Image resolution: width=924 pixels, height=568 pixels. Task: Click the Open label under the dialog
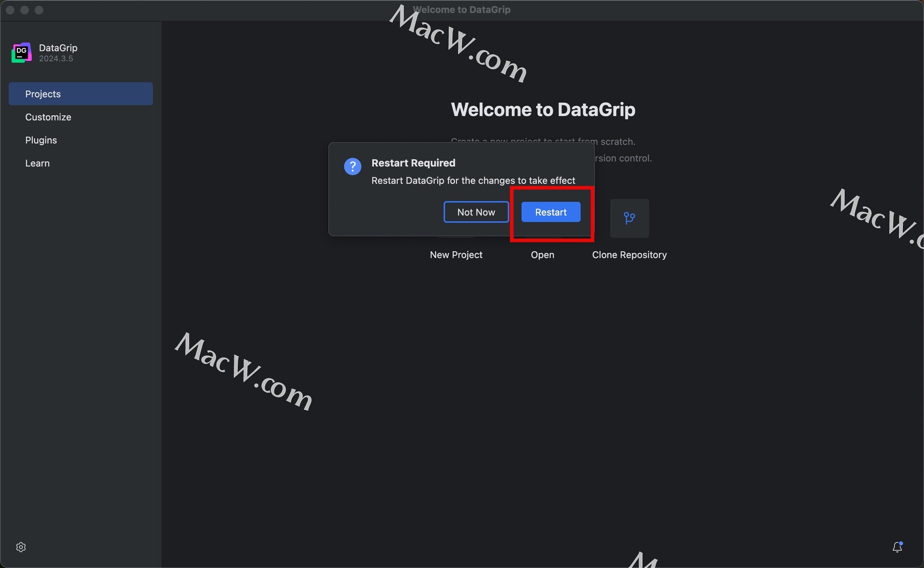tap(542, 255)
